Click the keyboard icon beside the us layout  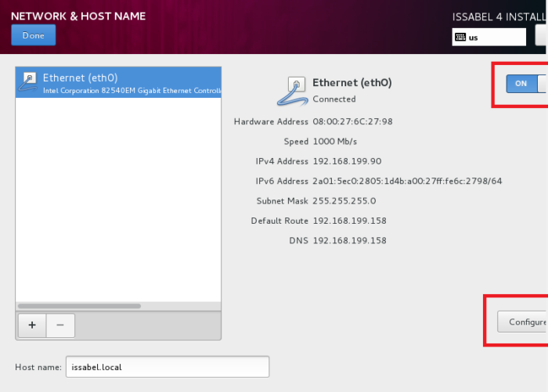coord(460,37)
